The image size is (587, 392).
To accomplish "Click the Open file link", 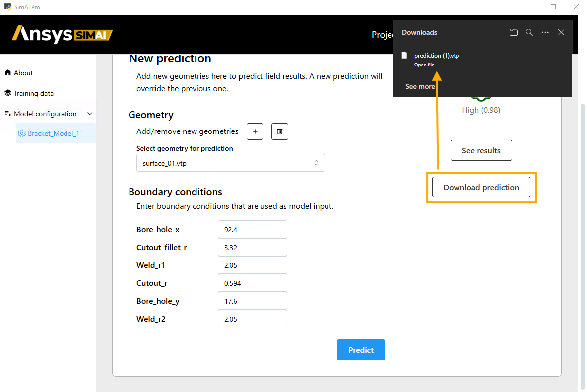I will [x=424, y=65].
